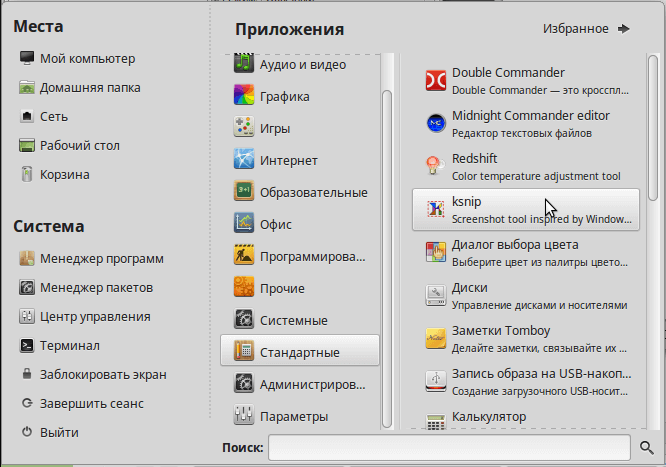Viewport: 666px width, 467px height.
Task: Open Double Commander application icon
Action: click(x=436, y=80)
